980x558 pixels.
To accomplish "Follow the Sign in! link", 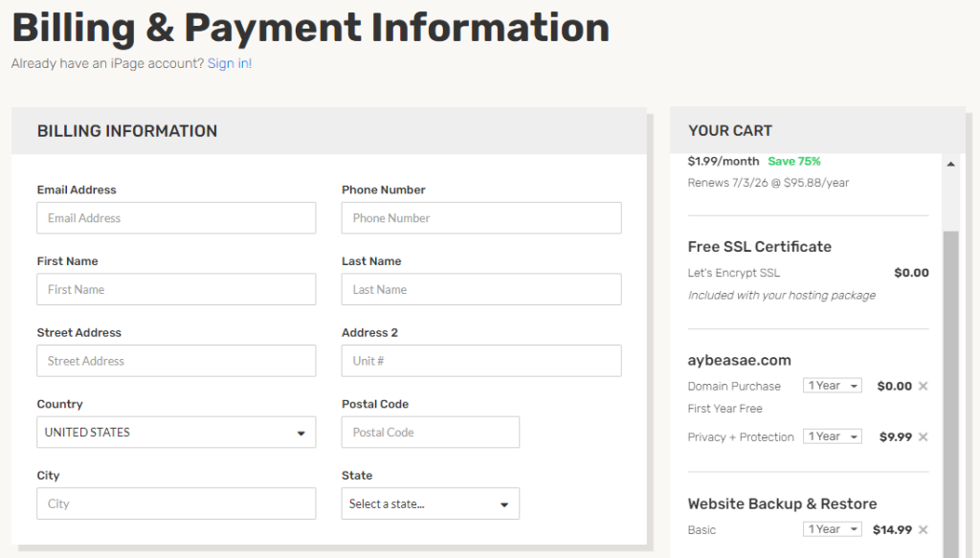I will (230, 63).
